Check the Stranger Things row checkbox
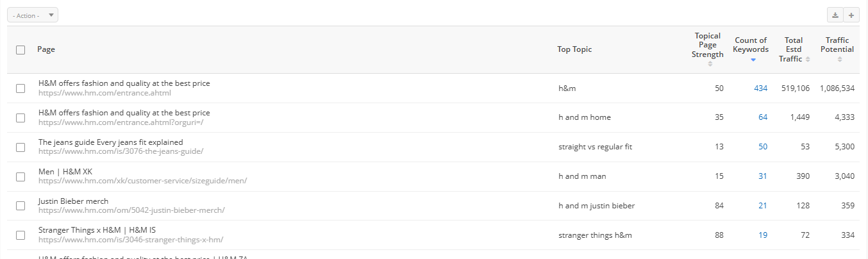Image resolution: width=868 pixels, height=259 pixels. click(21, 235)
